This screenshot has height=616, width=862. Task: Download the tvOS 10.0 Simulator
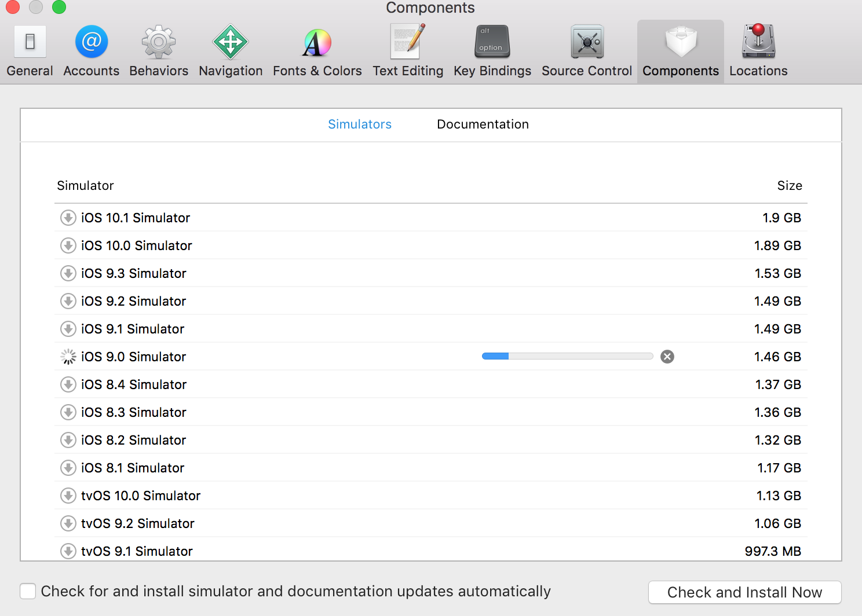click(x=68, y=496)
